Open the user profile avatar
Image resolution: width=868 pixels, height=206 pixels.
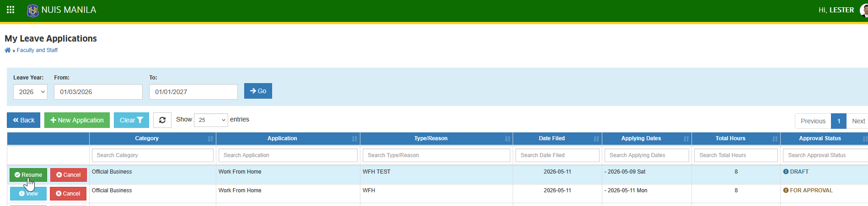coord(864,10)
